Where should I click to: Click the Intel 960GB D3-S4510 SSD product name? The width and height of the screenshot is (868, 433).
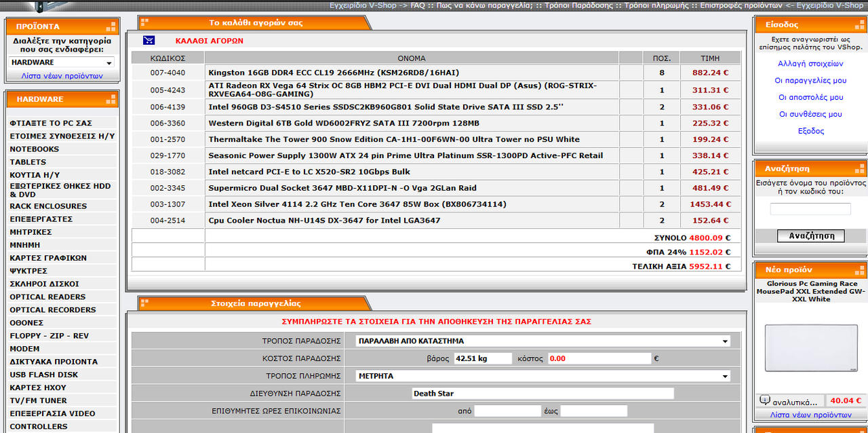(386, 107)
